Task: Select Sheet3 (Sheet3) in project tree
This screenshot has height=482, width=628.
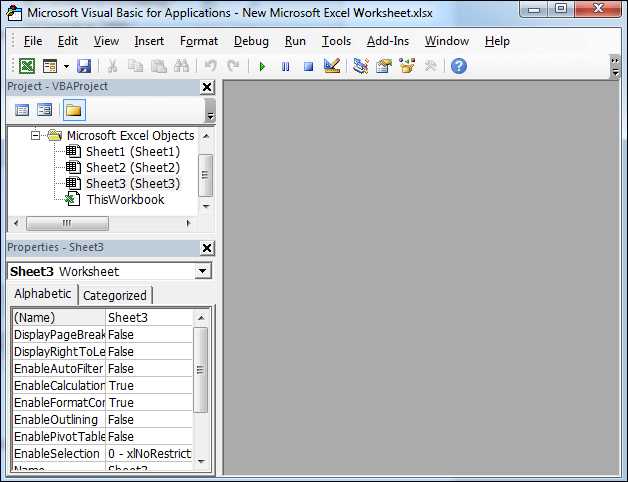Action: coord(133,184)
